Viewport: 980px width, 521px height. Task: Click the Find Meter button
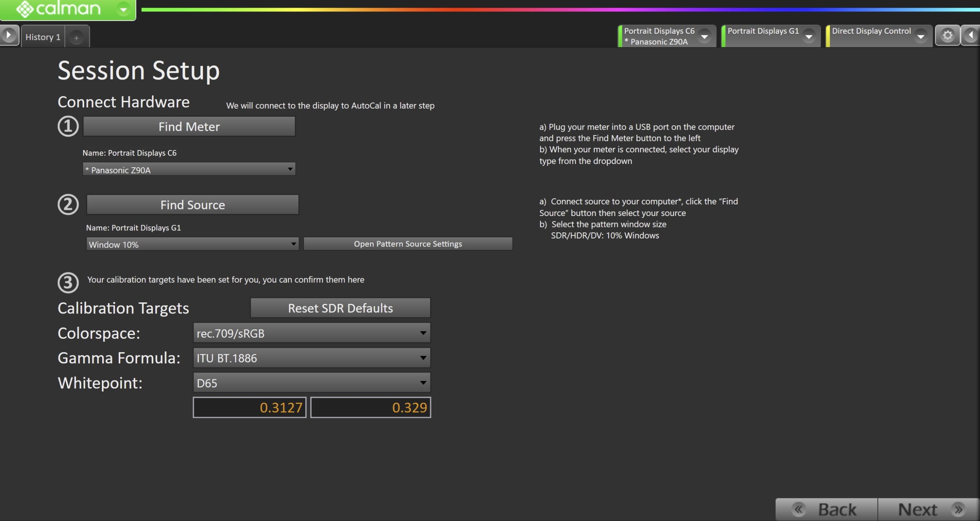coord(189,126)
